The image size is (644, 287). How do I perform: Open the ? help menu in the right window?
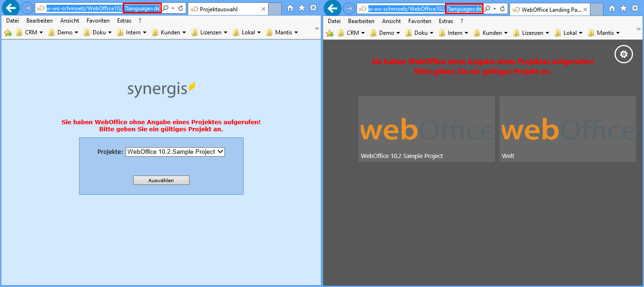coord(461,21)
